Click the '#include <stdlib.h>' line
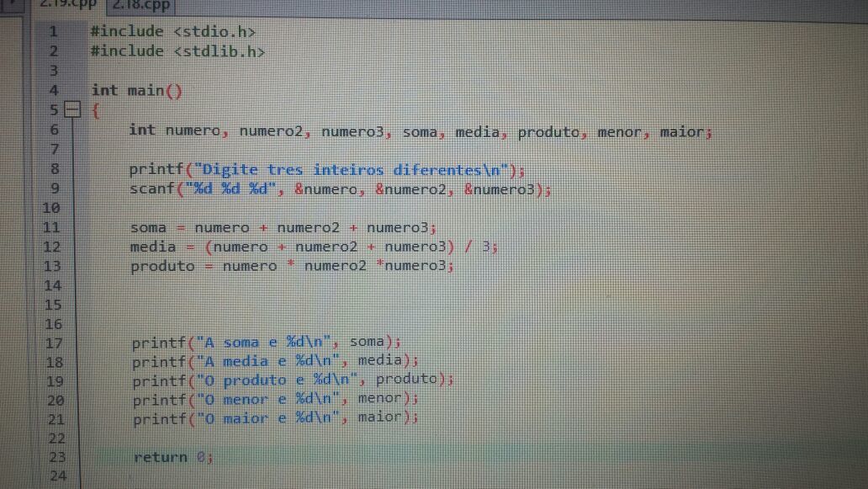Screen dimensions: 868x489 (177, 51)
